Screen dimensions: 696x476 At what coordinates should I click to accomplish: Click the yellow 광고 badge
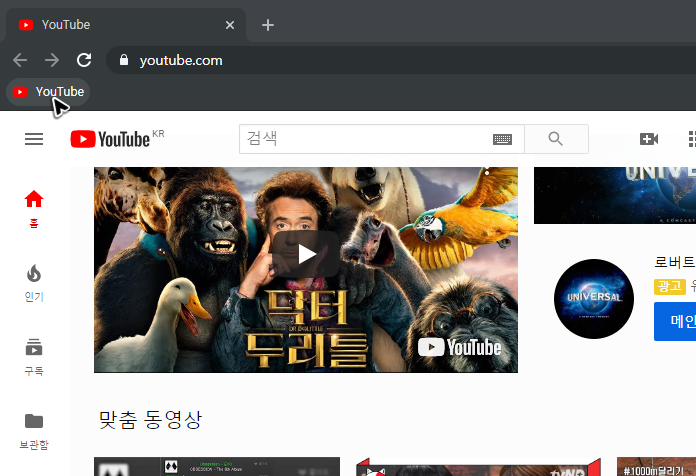670,286
